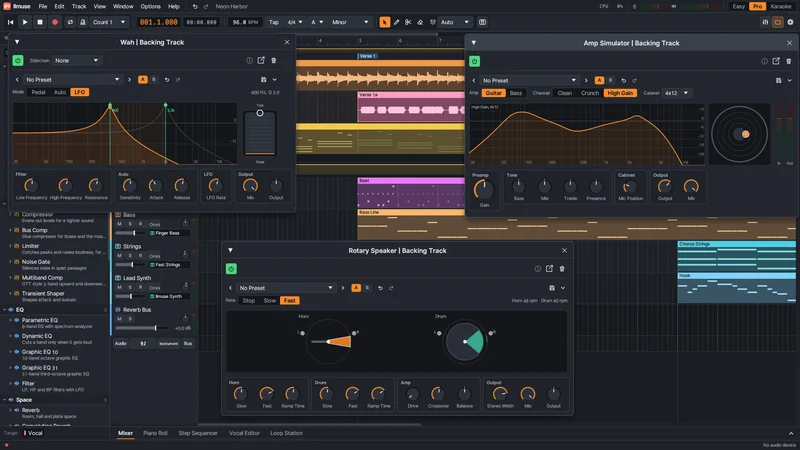Open the Auto snap dropdown
The height and width of the screenshot is (450, 800).
point(455,22)
